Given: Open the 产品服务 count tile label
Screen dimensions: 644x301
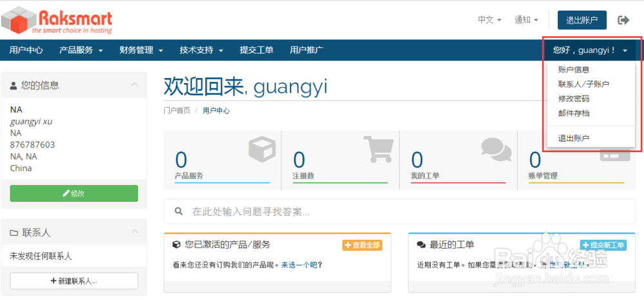Looking at the screenshot, I should tap(189, 176).
